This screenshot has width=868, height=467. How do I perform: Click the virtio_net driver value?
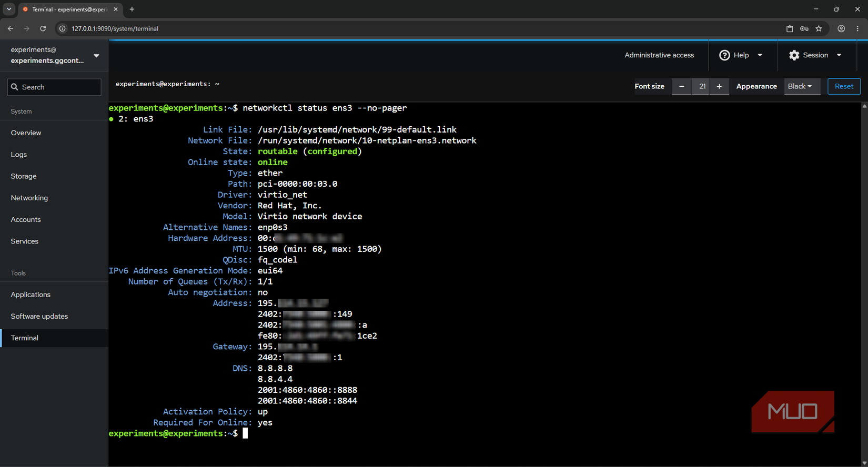(x=282, y=195)
